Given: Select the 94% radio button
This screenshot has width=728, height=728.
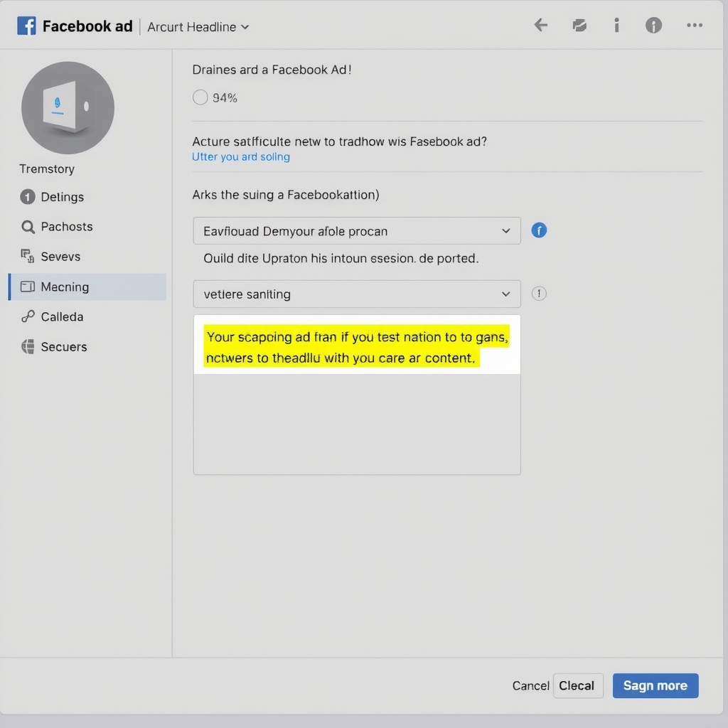Looking at the screenshot, I should click(x=200, y=97).
